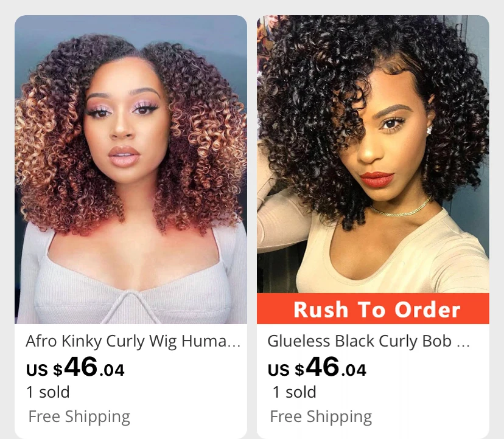Viewport: 504px width, 439px height.
Task: Click the Rush To Order banner
Action: pos(373,308)
